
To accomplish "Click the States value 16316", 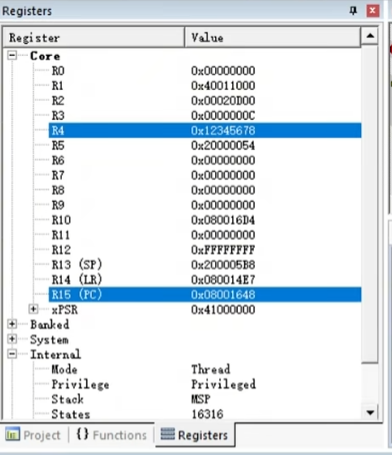I will [x=207, y=414].
